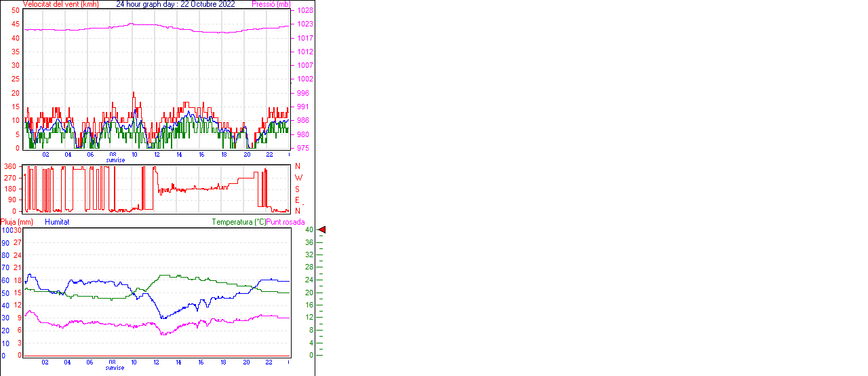Select the 'Pluja (mm)' legend label

point(17,222)
